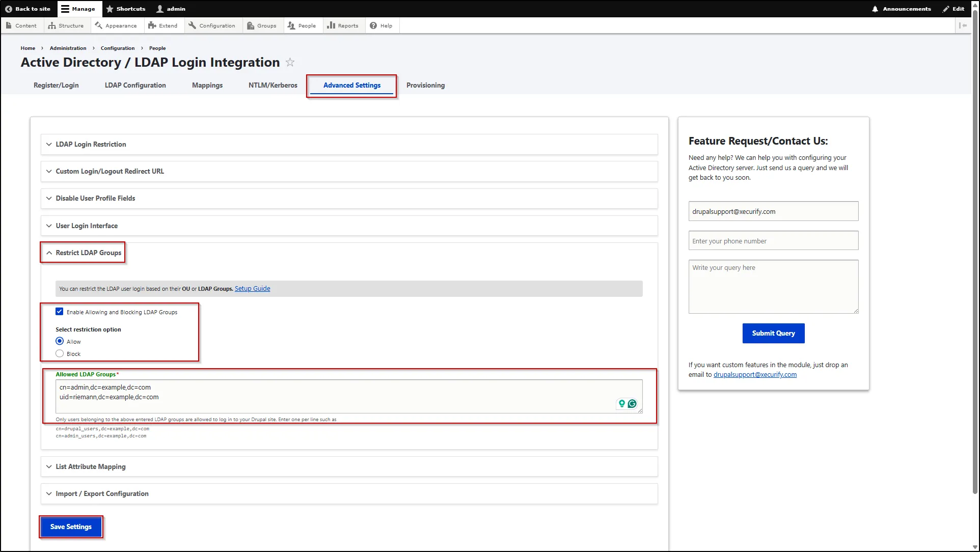Expand the List Attribute Mapping section

(91, 466)
